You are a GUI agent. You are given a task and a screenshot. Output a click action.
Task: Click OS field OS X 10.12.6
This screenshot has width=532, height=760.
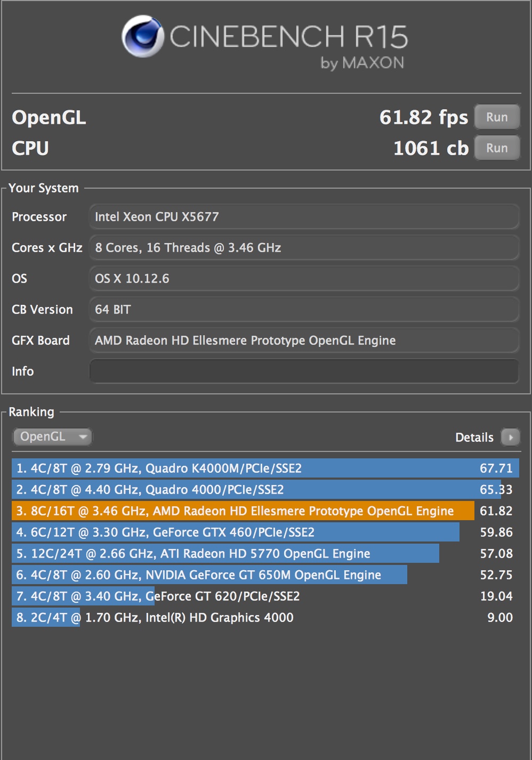(x=304, y=279)
